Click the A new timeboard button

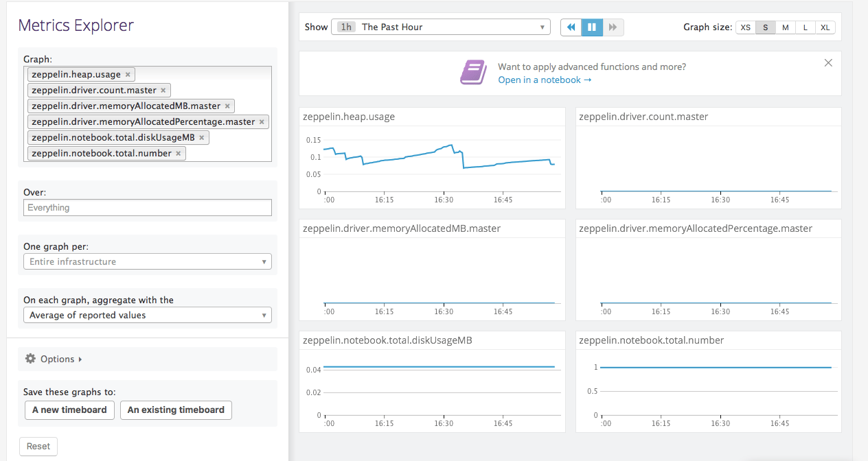point(69,410)
